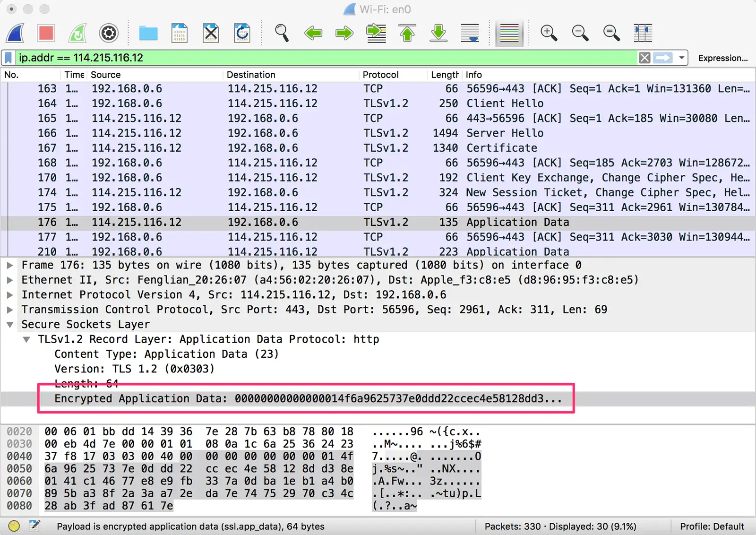Sort by the Destination column
Screen dimensions: 756x535
pos(291,75)
